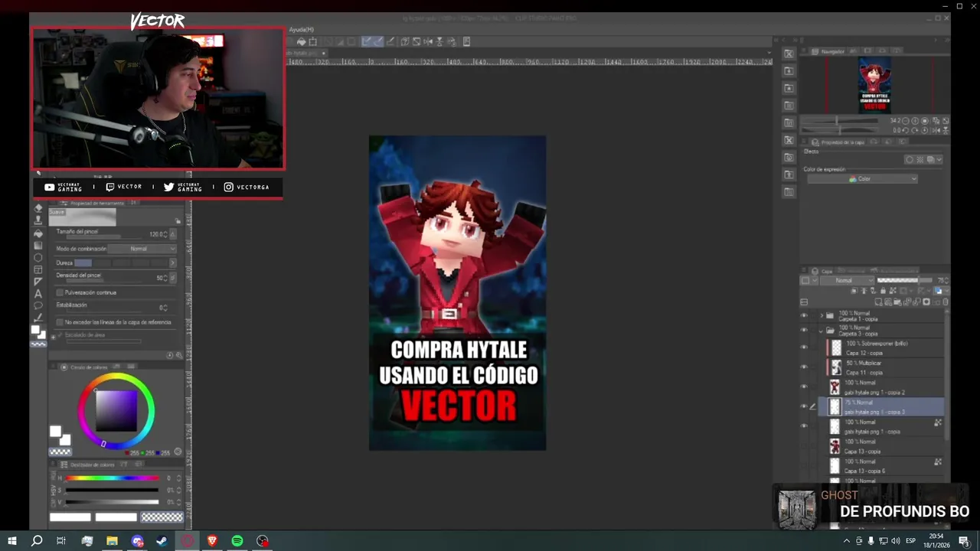Click the magnifier icon in tool property footer
Image resolution: width=980 pixels, height=551 pixels.
(x=179, y=355)
